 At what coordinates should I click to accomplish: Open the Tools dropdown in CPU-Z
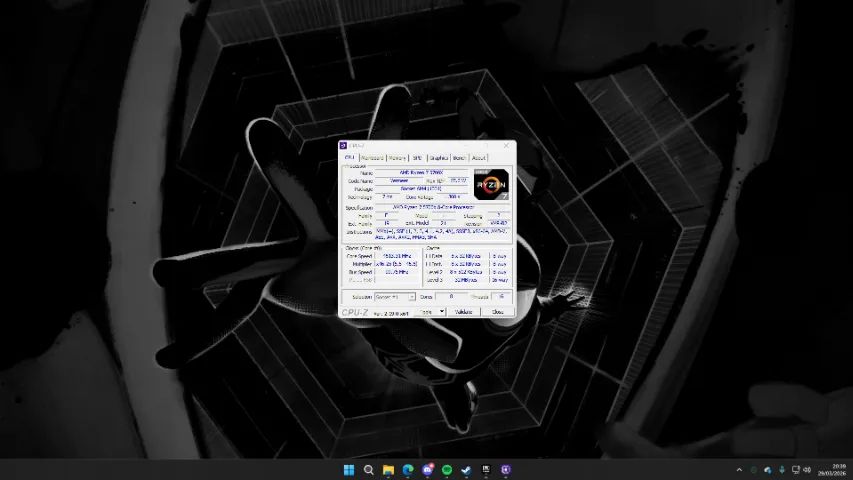(430, 312)
